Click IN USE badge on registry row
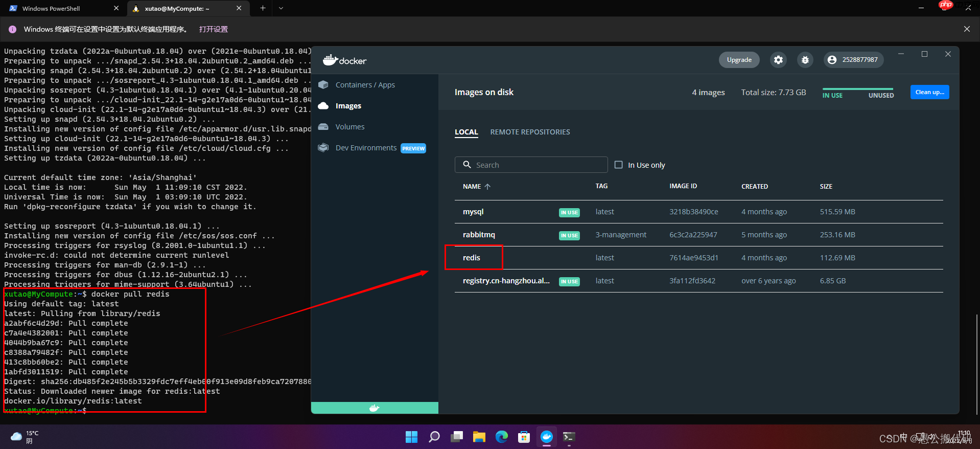The image size is (980, 449). 569,281
